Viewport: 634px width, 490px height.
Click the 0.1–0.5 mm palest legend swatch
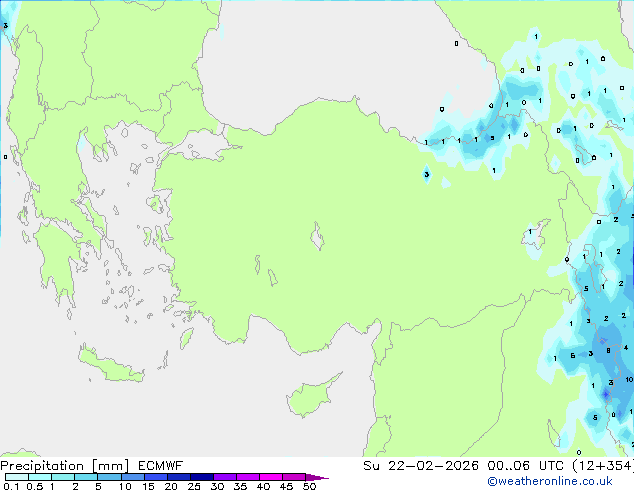[17, 477]
